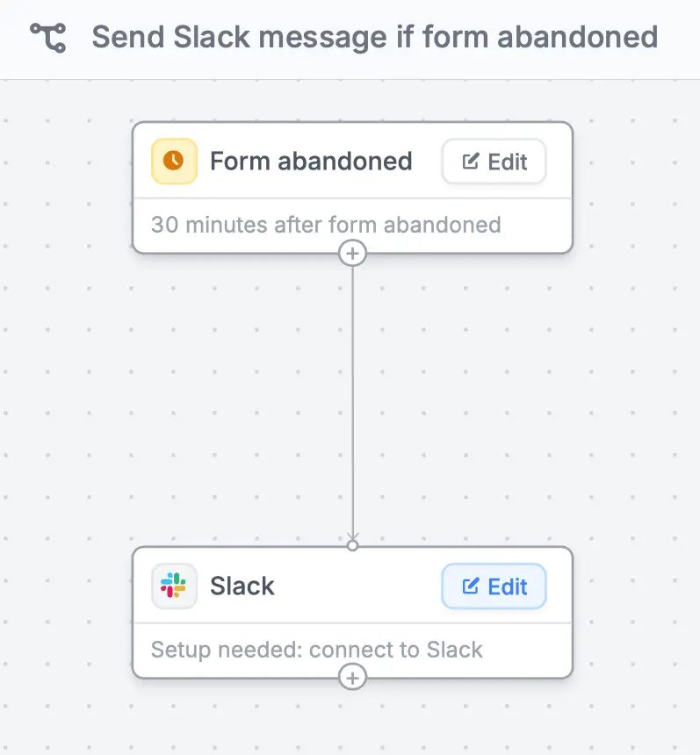700x755 pixels.
Task: Click the plus icon below Form abandoned node
Action: pos(352,253)
